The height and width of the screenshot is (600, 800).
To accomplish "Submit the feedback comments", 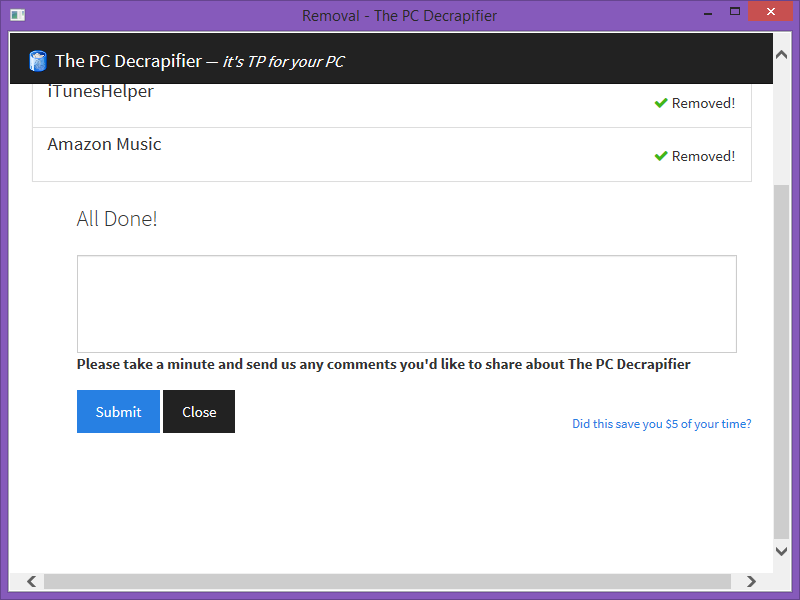I will pos(118,412).
